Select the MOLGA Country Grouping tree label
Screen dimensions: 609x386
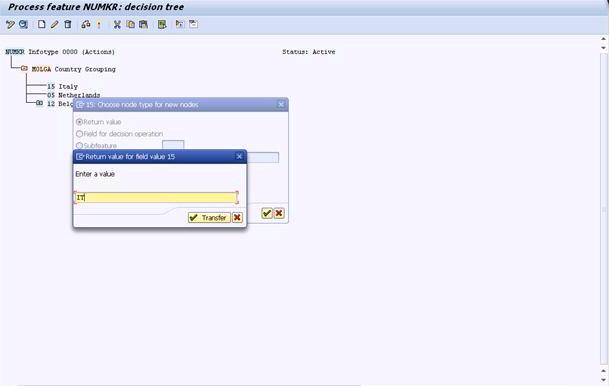[73, 69]
